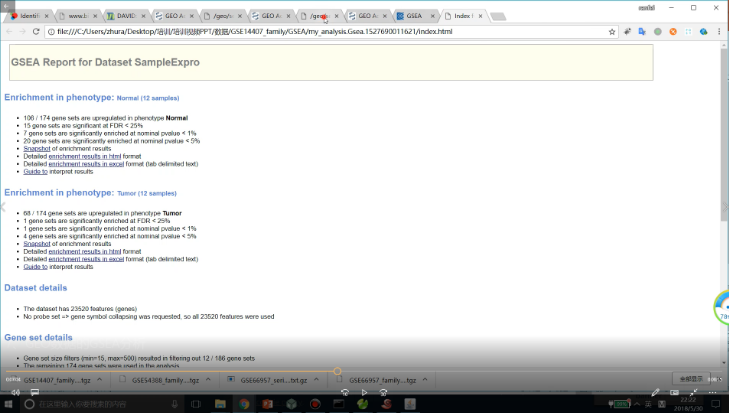The width and height of the screenshot is (729, 413).
Task: Play the video
Action: (x=364, y=393)
